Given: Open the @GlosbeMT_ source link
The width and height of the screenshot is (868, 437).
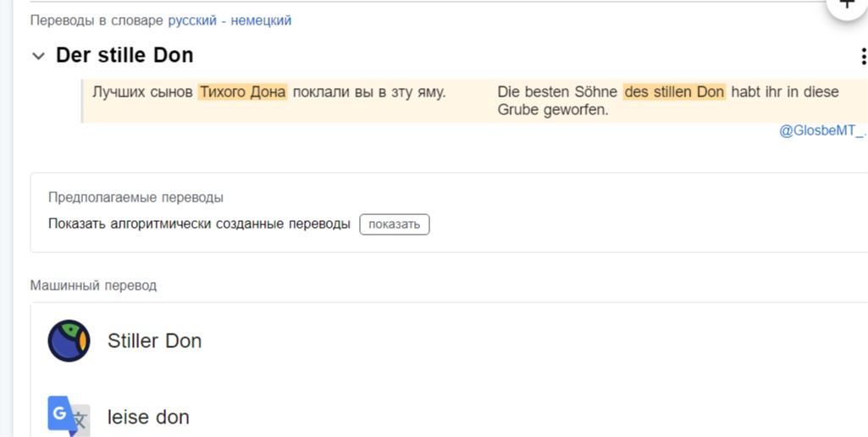Looking at the screenshot, I should click(x=821, y=131).
